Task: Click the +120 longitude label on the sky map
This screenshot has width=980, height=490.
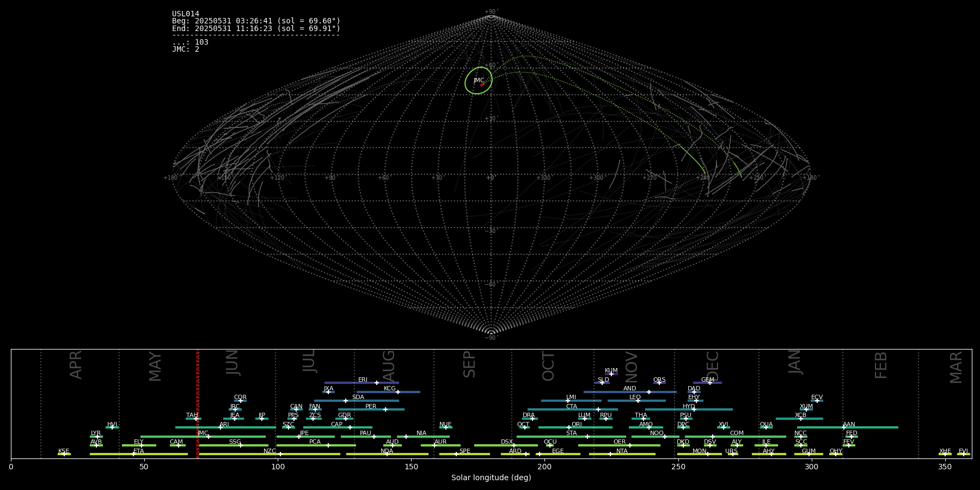Action: 277,177
